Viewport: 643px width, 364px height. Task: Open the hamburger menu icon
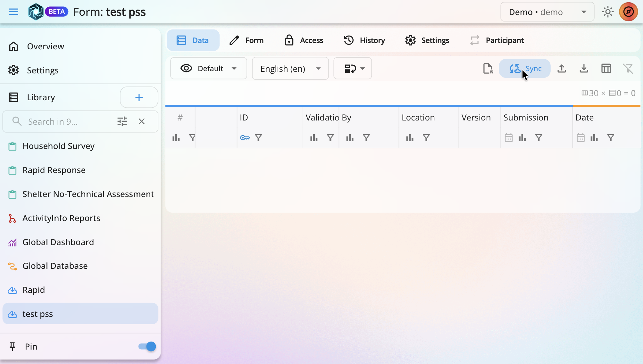(x=13, y=12)
